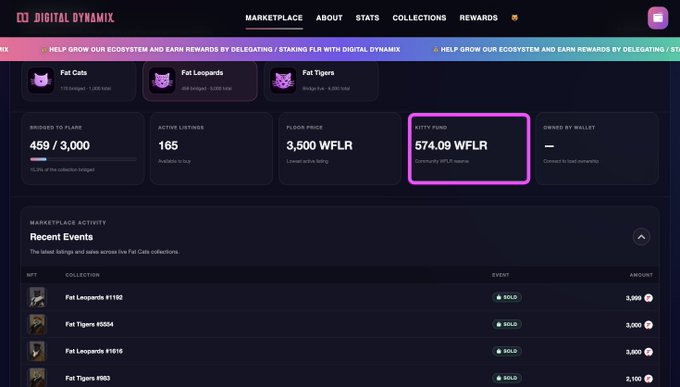Open Fat Leopards #1616 thumbnail

37,351
